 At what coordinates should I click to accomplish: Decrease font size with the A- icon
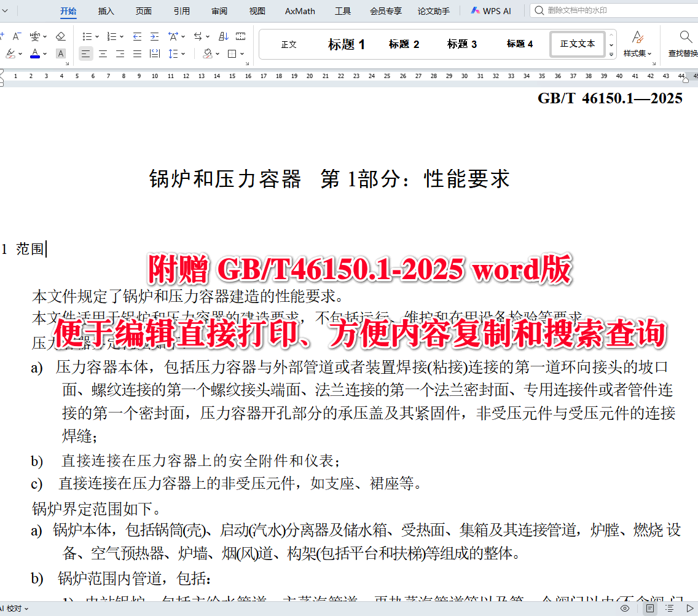pyautogui.click(x=17, y=36)
